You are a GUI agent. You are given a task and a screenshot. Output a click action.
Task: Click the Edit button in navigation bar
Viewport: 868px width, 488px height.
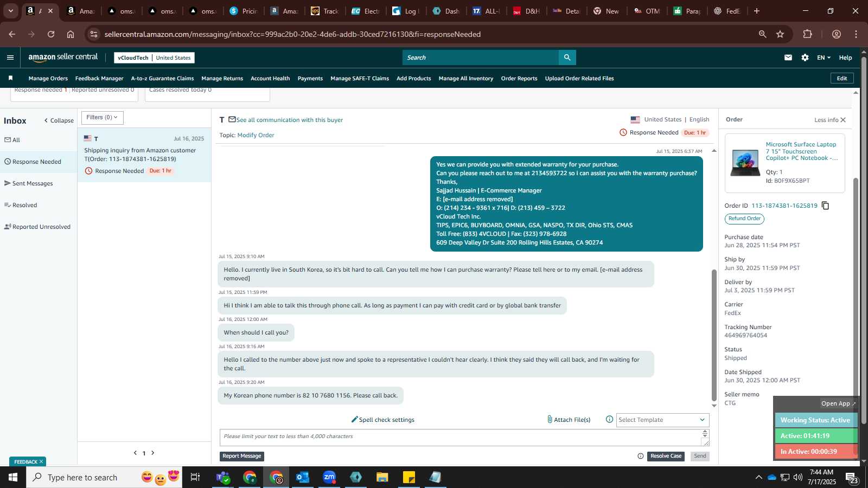pyautogui.click(x=842, y=78)
